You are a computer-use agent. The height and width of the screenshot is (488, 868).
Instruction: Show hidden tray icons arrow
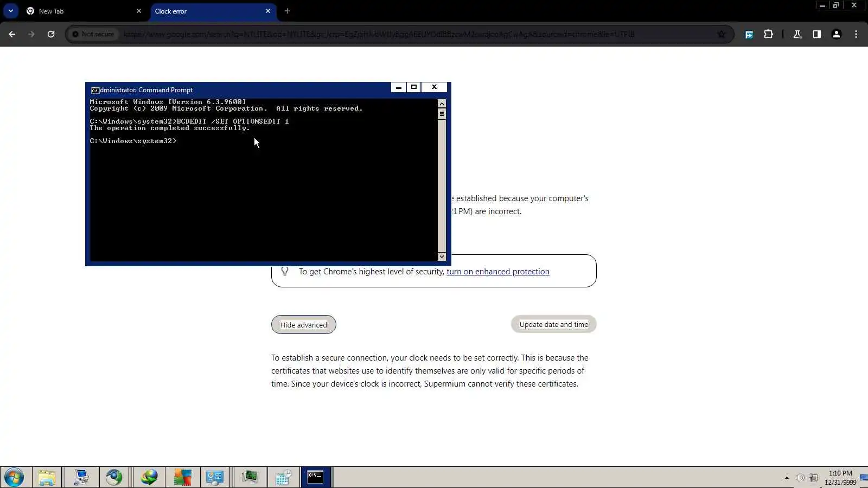(787, 478)
